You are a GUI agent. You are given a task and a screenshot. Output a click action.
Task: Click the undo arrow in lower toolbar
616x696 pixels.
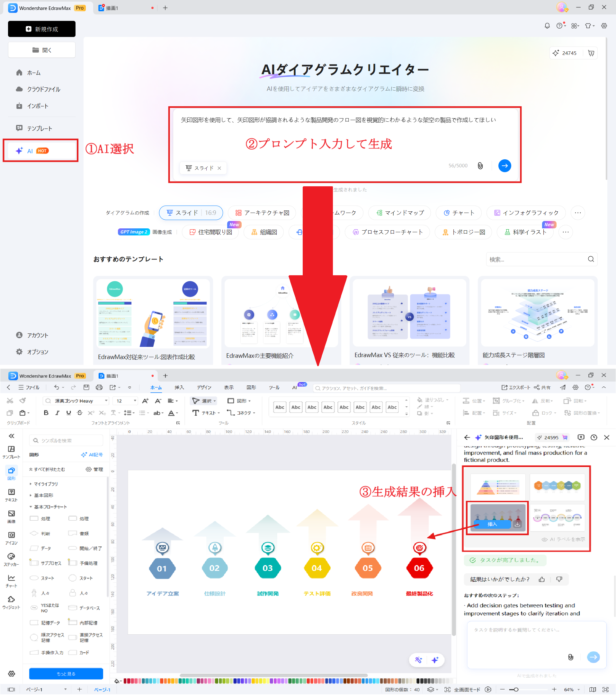57,387
